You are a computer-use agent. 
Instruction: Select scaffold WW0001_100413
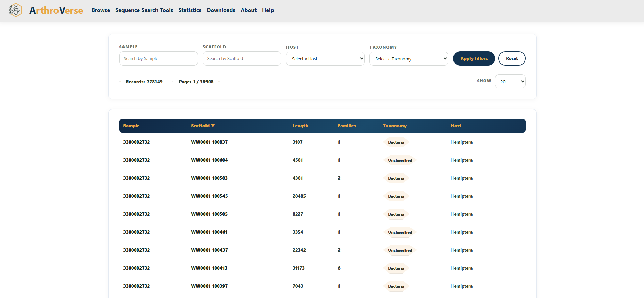coord(209,268)
